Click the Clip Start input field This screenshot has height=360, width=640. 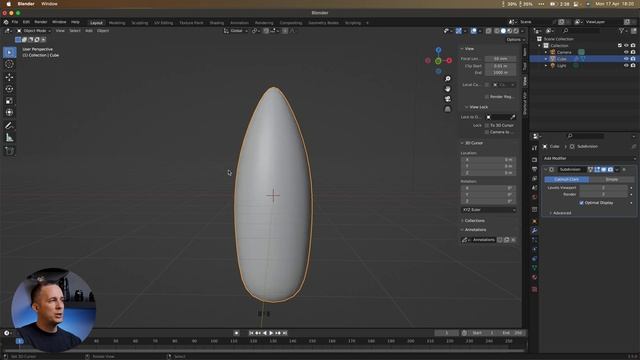click(500, 66)
